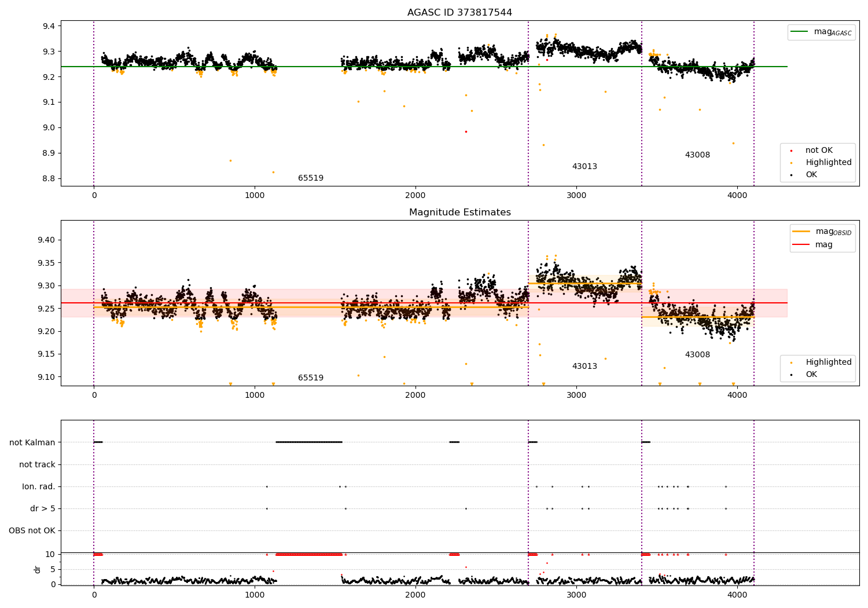Click the '8.8' y-tick label in the top plot
The image size is (868, 608).
coord(49,178)
